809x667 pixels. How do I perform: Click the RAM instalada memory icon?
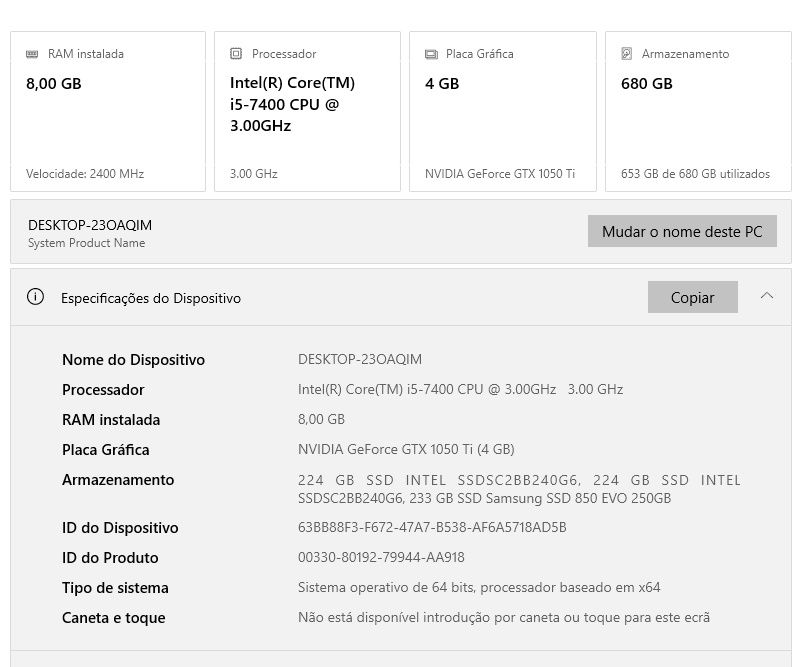tap(32, 54)
